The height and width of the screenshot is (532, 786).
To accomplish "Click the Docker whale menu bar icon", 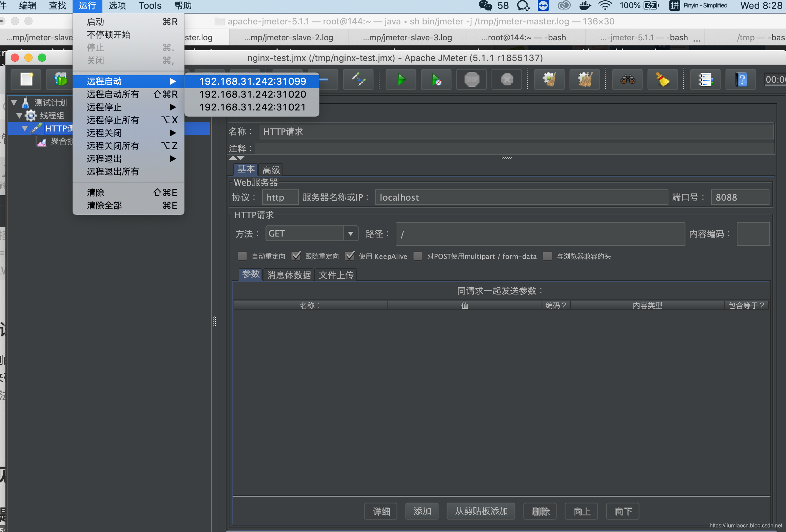I will (x=585, y=5).
